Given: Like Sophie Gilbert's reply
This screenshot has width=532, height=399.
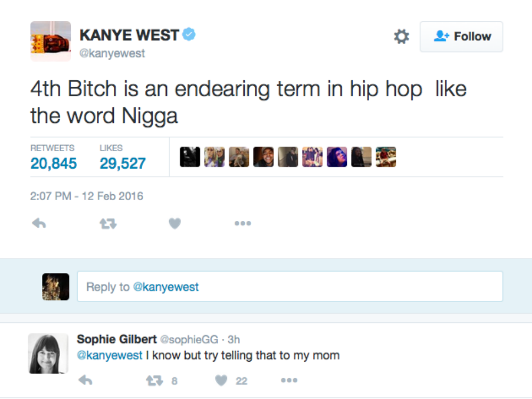Looking at the screenshot, I should [222, 380].
